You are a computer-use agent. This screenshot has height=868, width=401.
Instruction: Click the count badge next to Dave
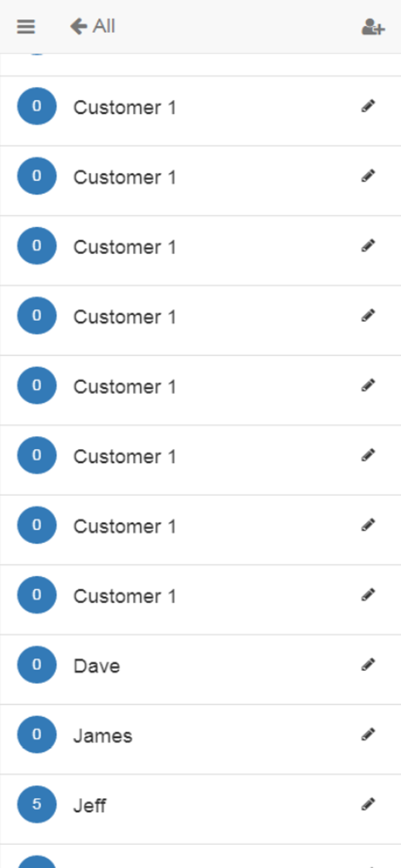coord(36,664)
